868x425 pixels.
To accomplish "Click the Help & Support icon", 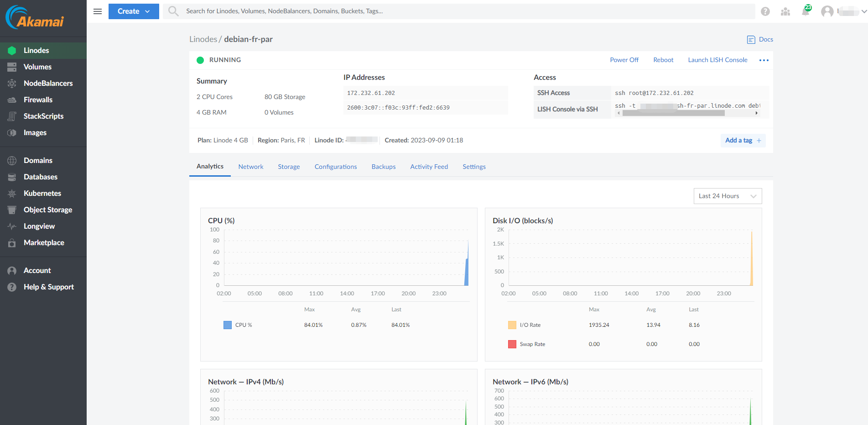I will click(12, 287).
